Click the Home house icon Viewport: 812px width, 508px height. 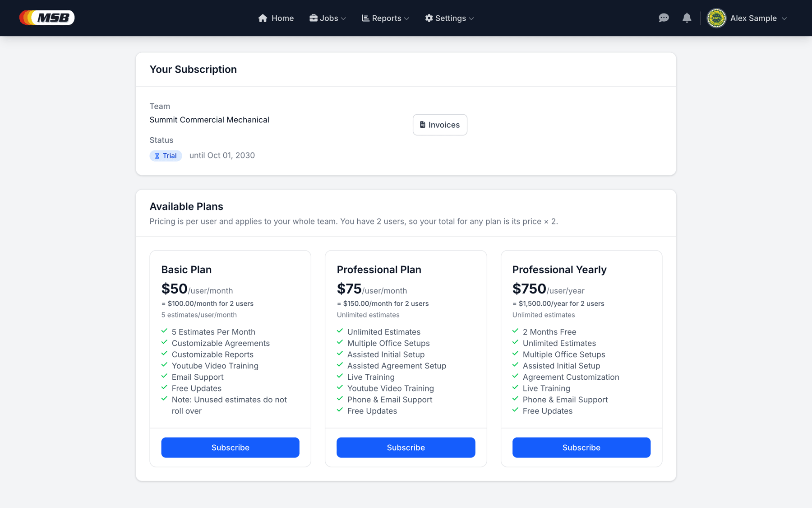(x=263, y=18)
